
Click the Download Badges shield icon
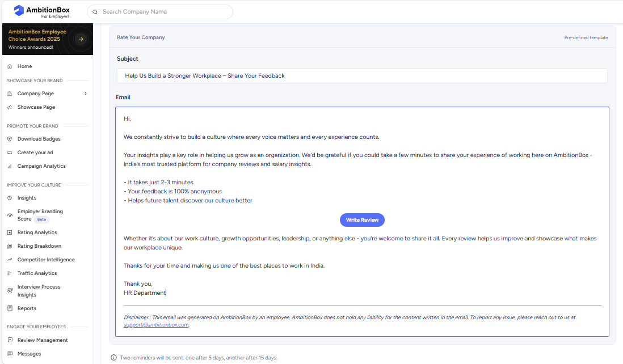click(10, 139)
